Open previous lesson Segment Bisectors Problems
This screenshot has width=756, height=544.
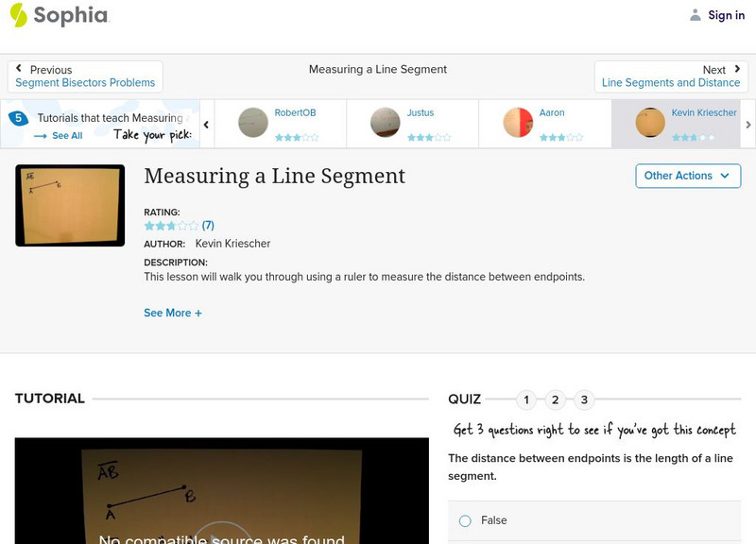85,76
